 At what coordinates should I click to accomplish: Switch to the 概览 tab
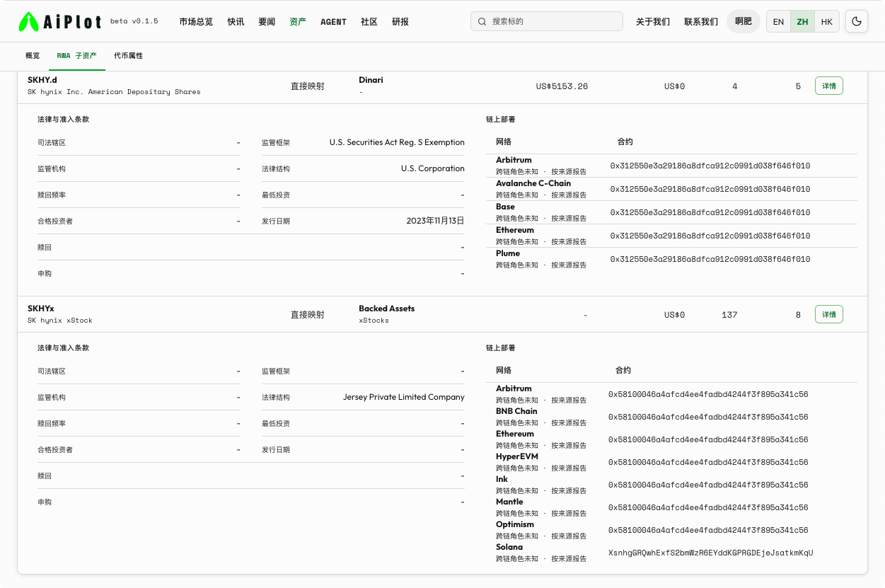click(33, 55)
